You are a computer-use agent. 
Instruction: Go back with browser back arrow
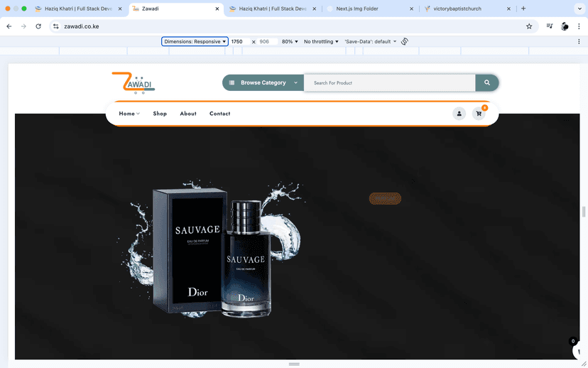(x=9, y=26)
